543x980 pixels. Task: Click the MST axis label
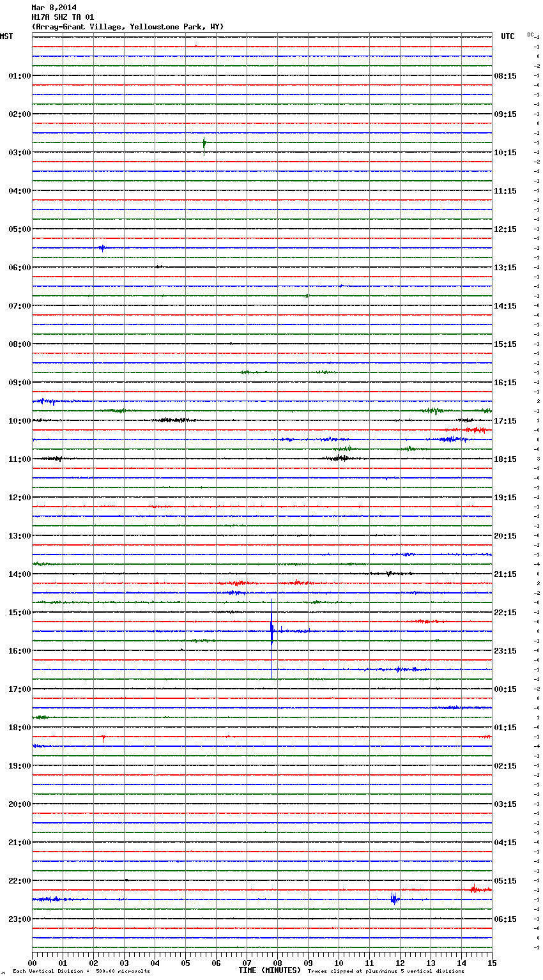[6, 36]
